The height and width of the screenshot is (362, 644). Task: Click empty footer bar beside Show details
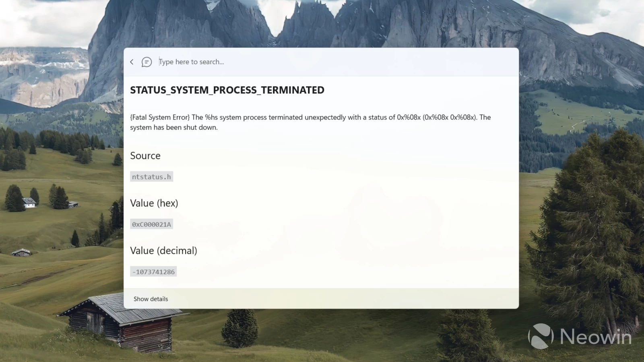pos(342,299)
